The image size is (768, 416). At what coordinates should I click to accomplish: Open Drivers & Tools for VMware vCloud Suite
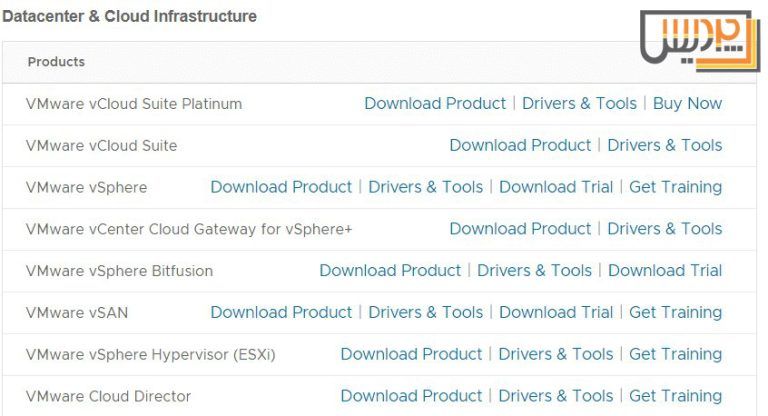click(664, 145)
